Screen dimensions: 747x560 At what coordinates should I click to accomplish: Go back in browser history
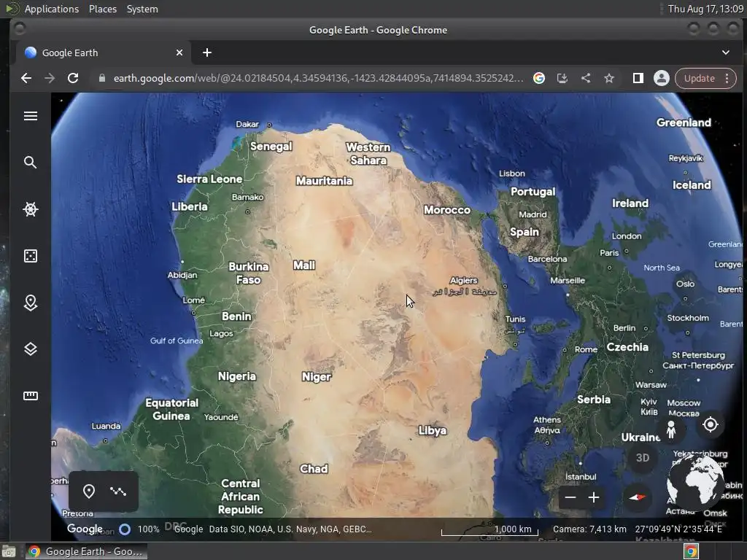coord(26,78)
